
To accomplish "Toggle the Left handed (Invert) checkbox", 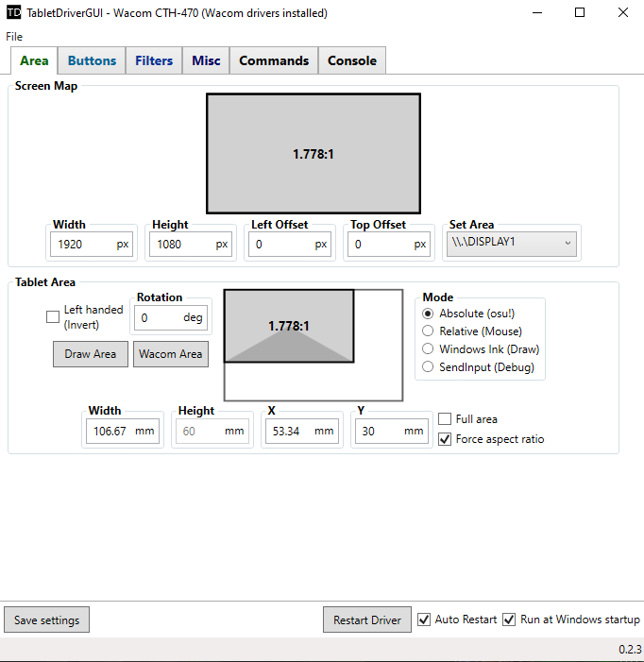I will point(53,316).
